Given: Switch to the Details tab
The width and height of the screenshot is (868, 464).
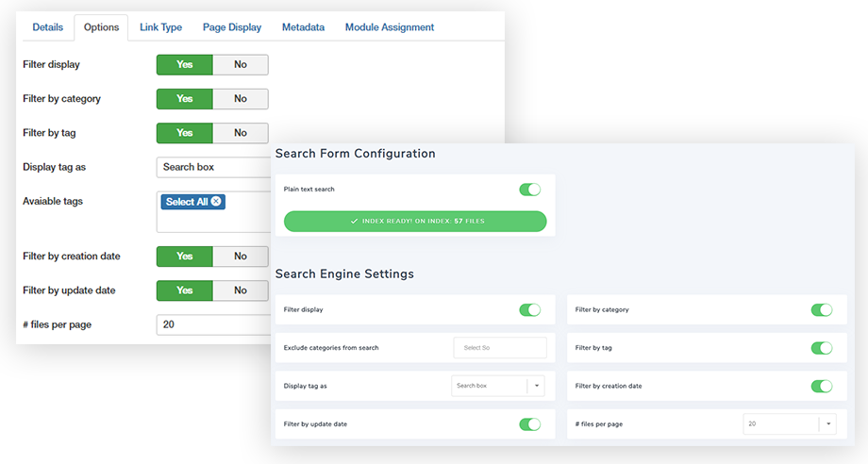Looking at the screenshot, I should click(47, 27).
